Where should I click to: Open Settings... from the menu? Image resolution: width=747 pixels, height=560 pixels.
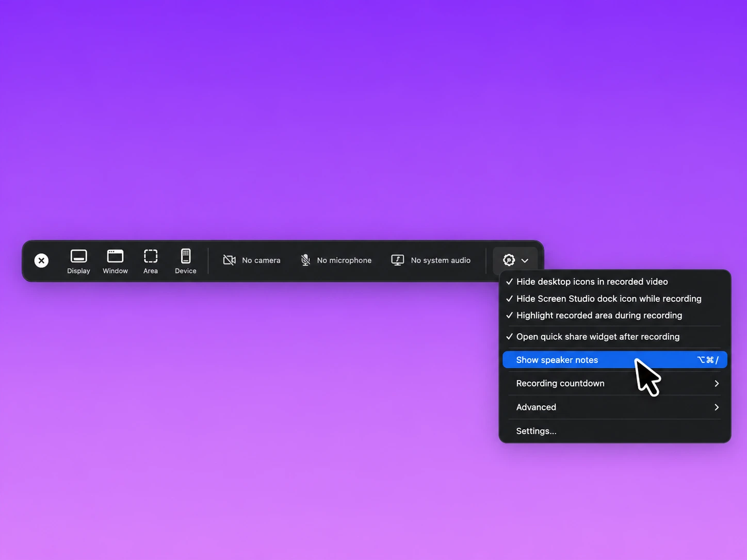tap(615, 431)
